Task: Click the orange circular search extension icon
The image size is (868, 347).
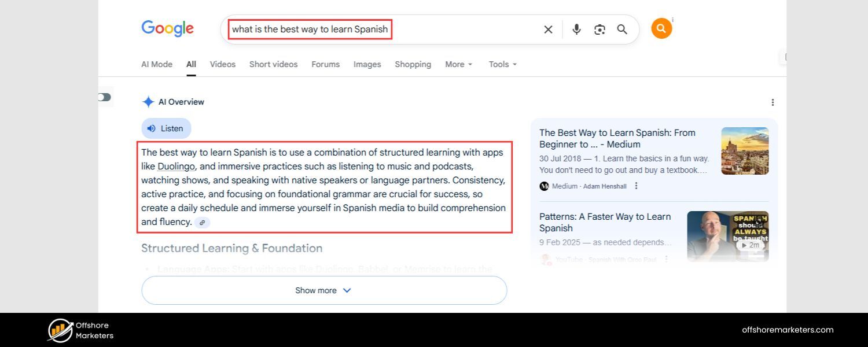Action: point(661,28)
